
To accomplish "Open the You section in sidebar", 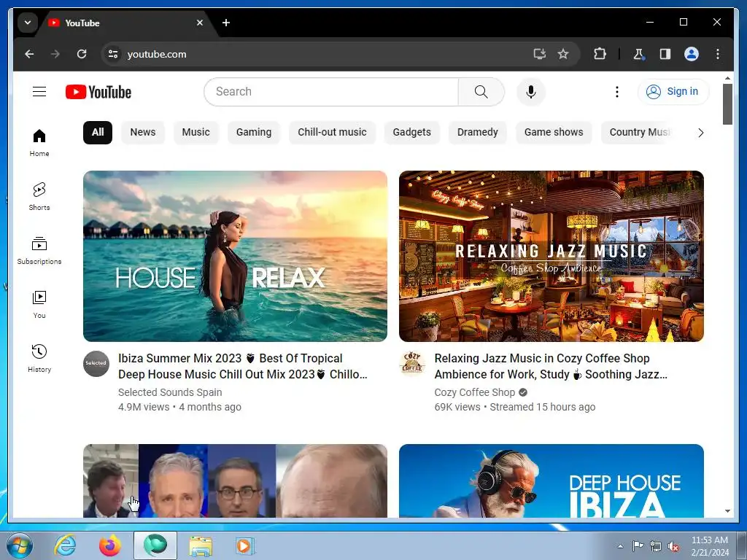I will click(39, 304).
